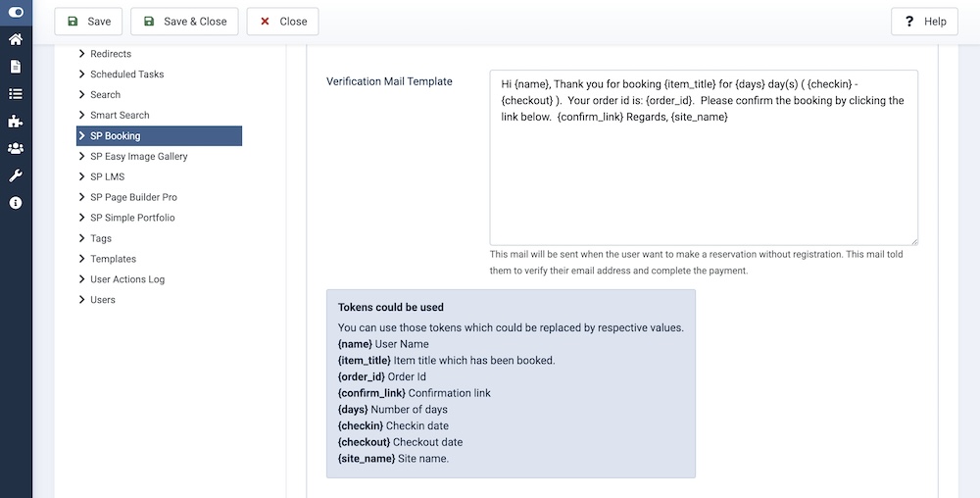Open the Content file icon in sidebar
Viewport: 980px width, 498px height.
coord(16,67)
